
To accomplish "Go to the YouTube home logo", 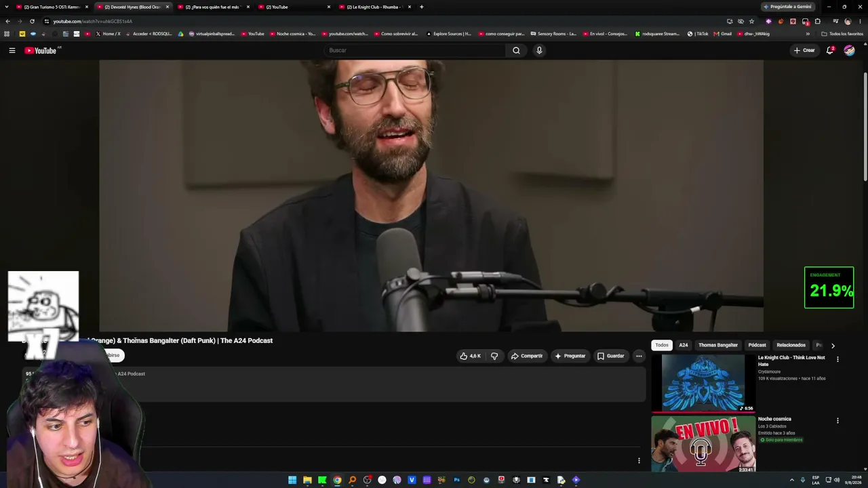I will (40, 50).
